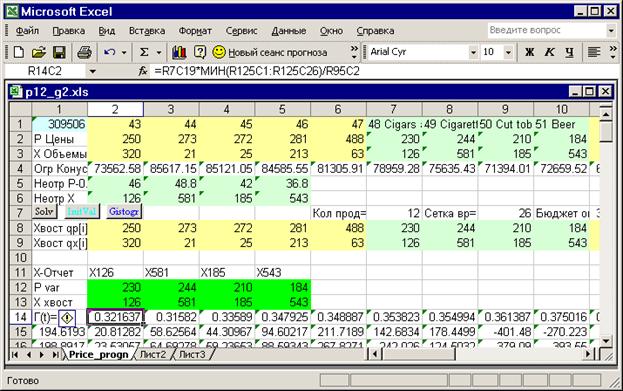Switch to the Лист3 sheet tab
The image size is (623, 391).
click(192, 354)
